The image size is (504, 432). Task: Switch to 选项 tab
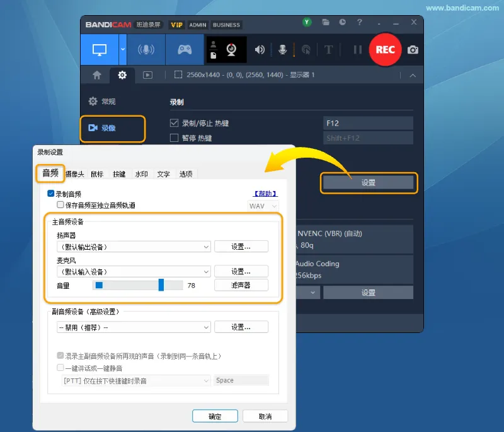(186, 174)
